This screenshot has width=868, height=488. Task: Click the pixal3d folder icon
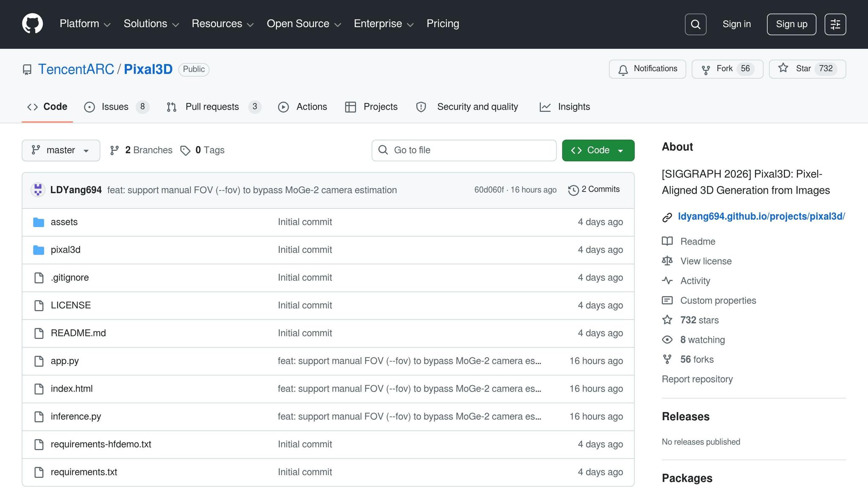[x=39, y=250]
